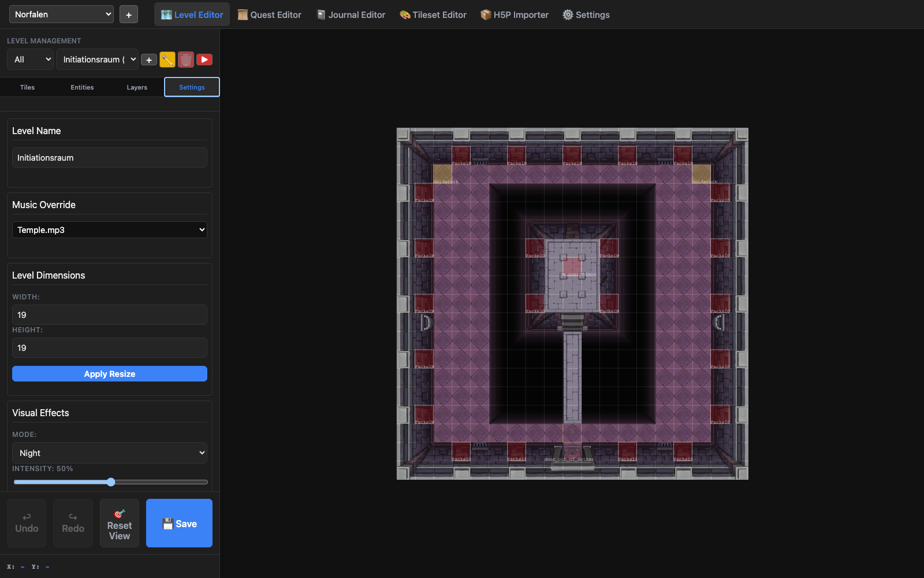Viewport: 924px width, 578px height.
Task: Switch to the Entities tab
Action: [x=82, y=87]
